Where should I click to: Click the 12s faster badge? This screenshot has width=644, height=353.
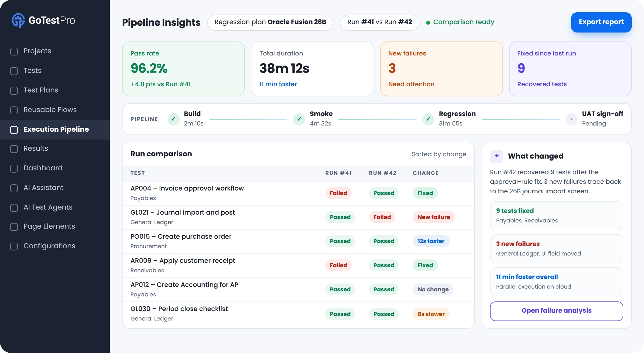tap(431, 241)
